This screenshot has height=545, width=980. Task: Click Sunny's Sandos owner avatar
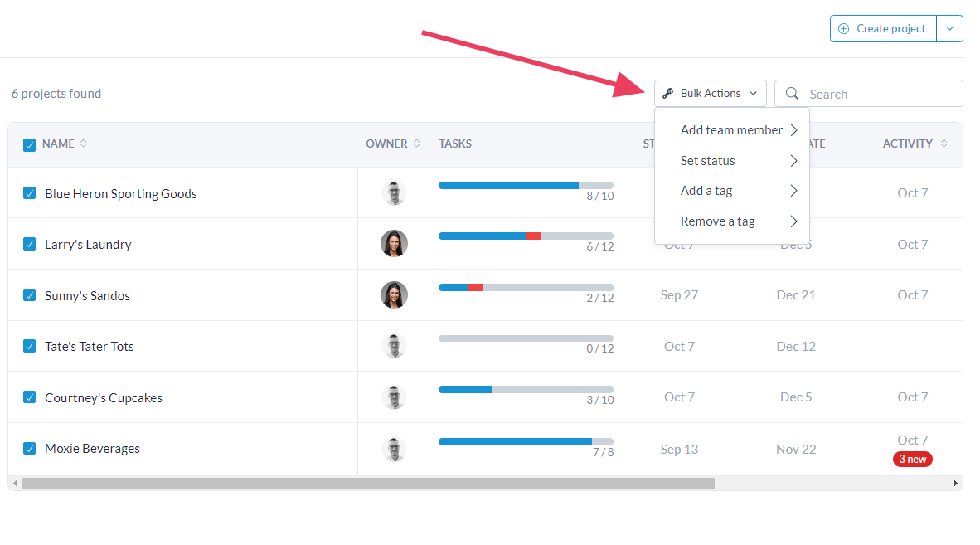click(394, 295)
